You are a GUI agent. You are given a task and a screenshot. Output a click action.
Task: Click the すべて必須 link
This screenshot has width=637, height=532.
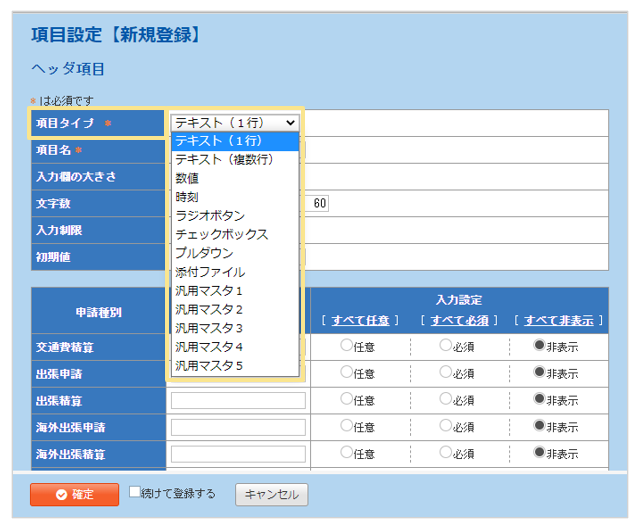click(x=459, y=320)
